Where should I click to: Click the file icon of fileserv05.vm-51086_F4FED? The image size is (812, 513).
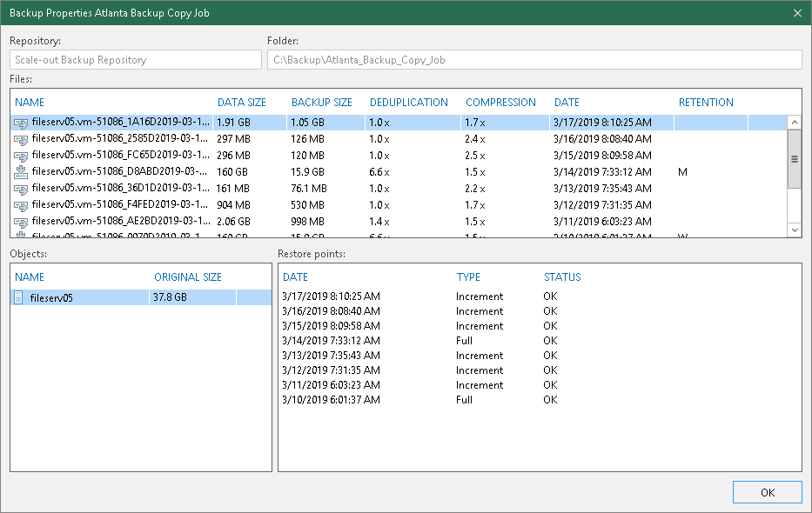pyautogui.click(x=21, y=204)
